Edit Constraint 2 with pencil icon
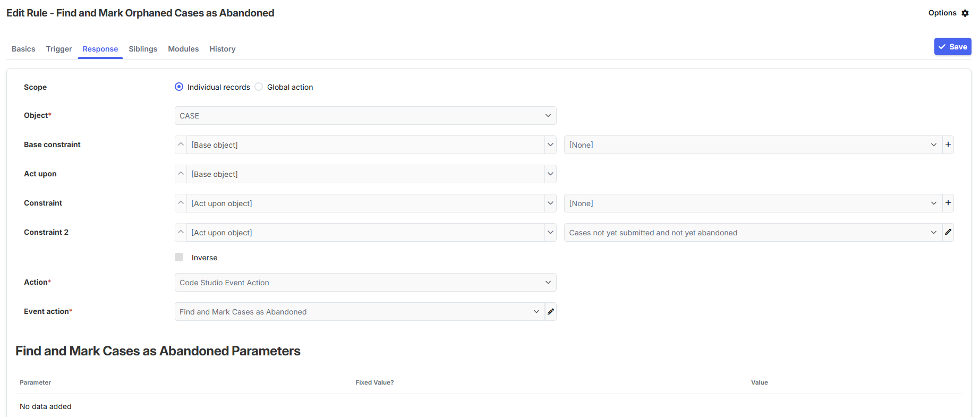The width and height of the screenshot is (980, 417). [948, 232]
